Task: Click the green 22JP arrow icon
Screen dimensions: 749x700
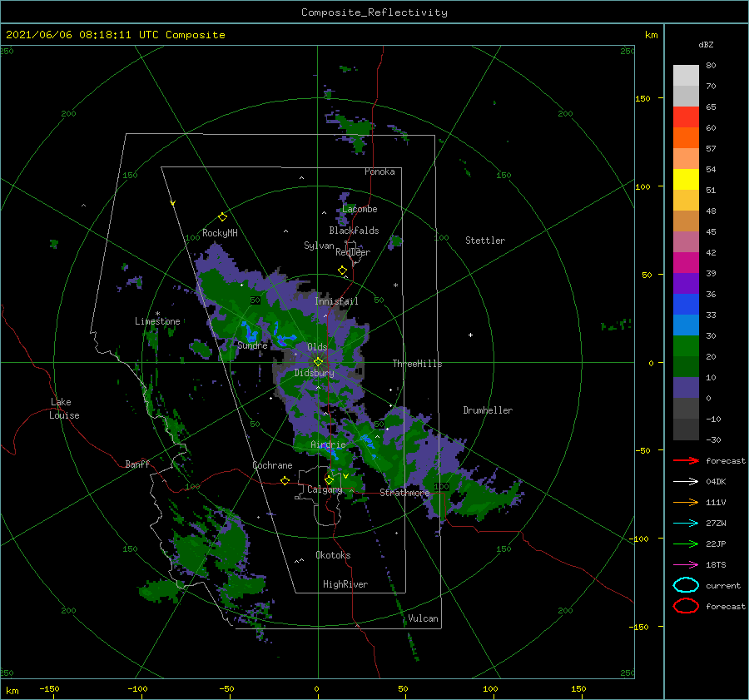Action: point(686,544)
